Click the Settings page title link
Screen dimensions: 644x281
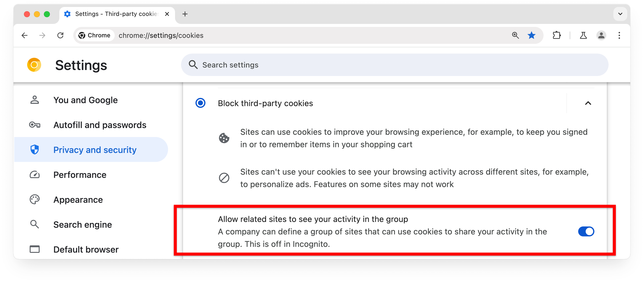pos(81,65)
